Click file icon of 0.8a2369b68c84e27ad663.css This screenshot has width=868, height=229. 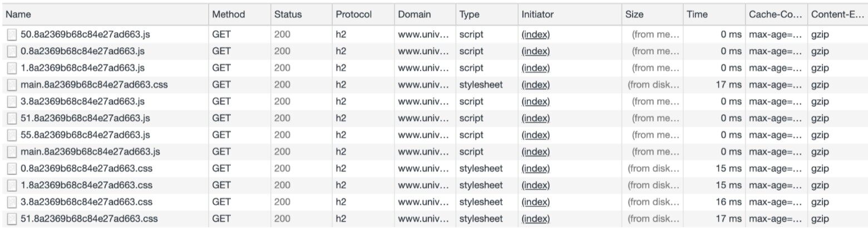(12, 168)
